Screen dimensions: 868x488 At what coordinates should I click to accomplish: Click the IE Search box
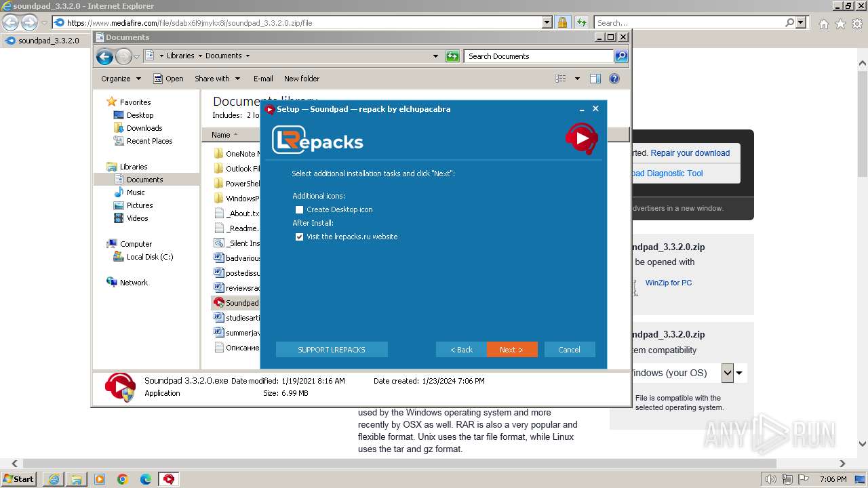pos(689,22)
